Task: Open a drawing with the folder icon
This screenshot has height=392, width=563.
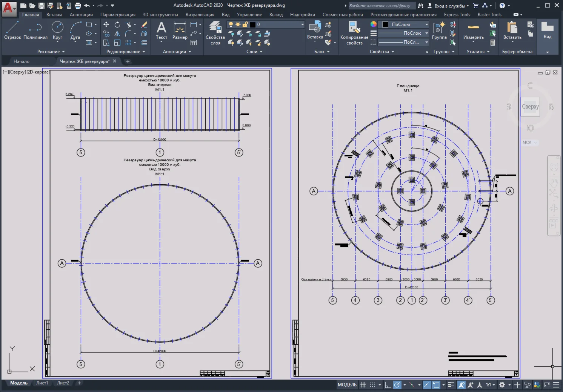Action: 32,6
